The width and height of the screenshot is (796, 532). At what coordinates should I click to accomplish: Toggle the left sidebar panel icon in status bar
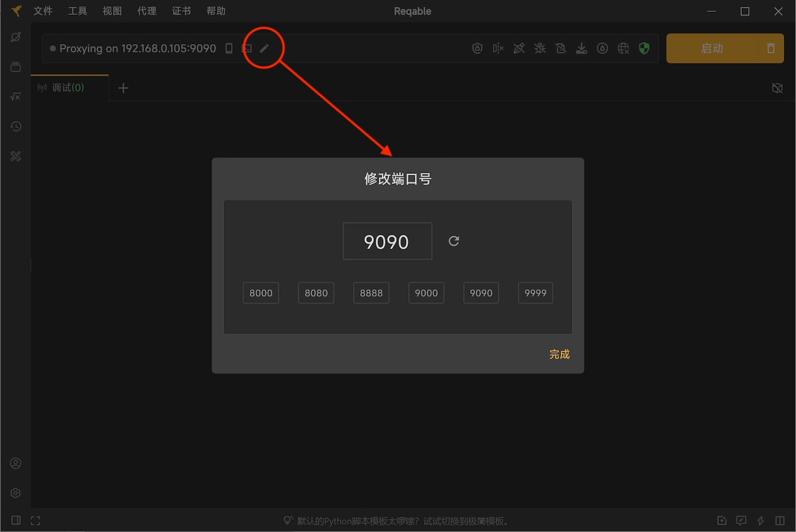tap(16, 520)
